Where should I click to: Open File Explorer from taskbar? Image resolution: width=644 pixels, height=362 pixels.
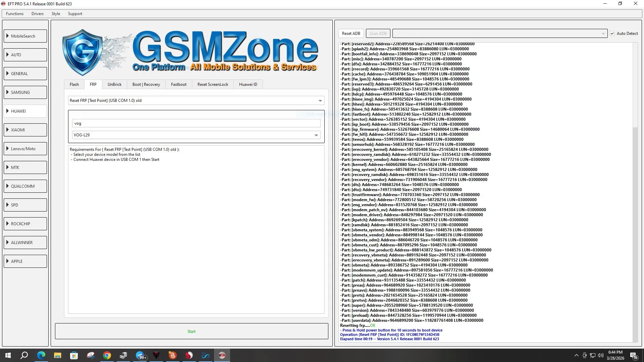pos(57,355)
